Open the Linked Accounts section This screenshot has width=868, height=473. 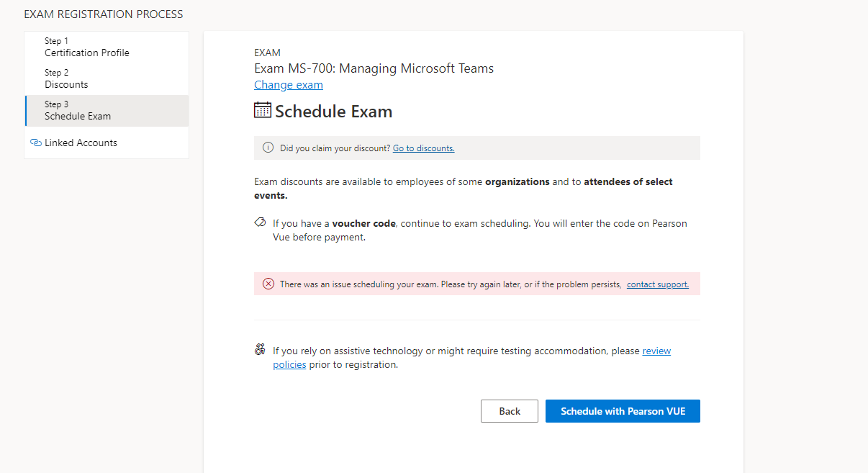click(x=107, y=143)
